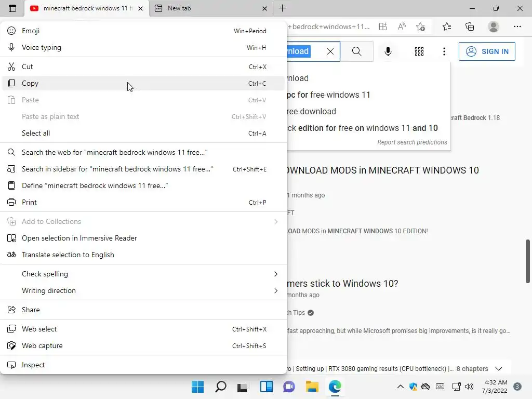Viewport: 532px width, 399px height.
Task: Click the browser profile avatar
Action: pyautogui.click(x=494, y=26)
